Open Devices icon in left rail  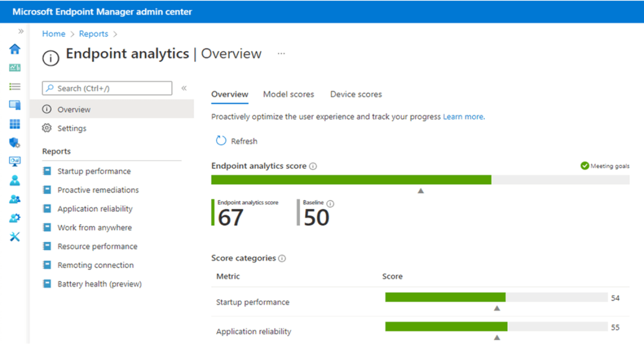point(15,105)
